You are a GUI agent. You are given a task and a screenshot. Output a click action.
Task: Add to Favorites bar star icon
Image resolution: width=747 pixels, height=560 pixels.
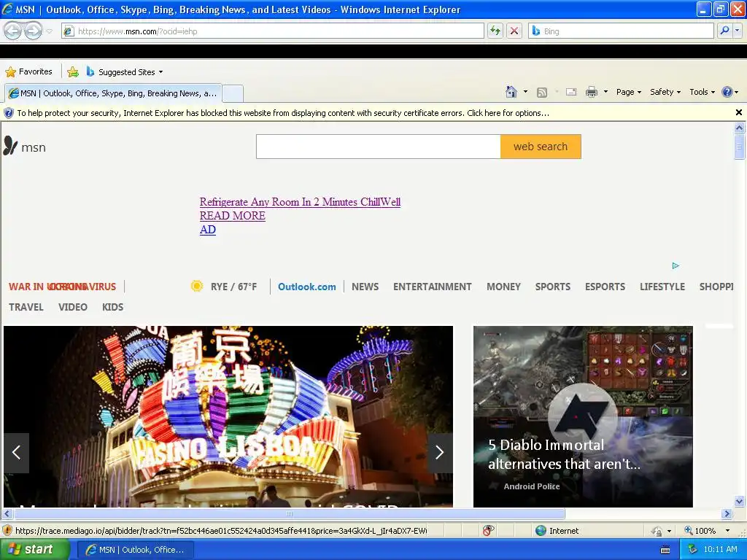click(x=73, y=72)
